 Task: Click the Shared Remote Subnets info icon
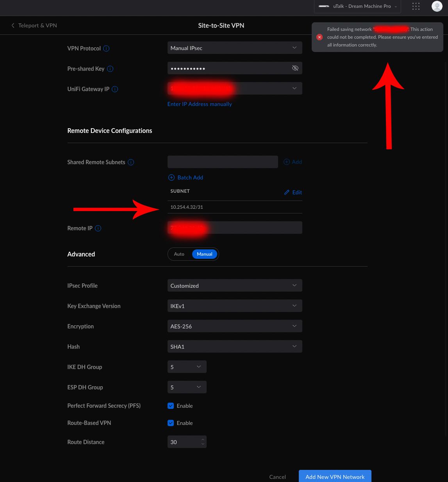click(x=131, y=162)
